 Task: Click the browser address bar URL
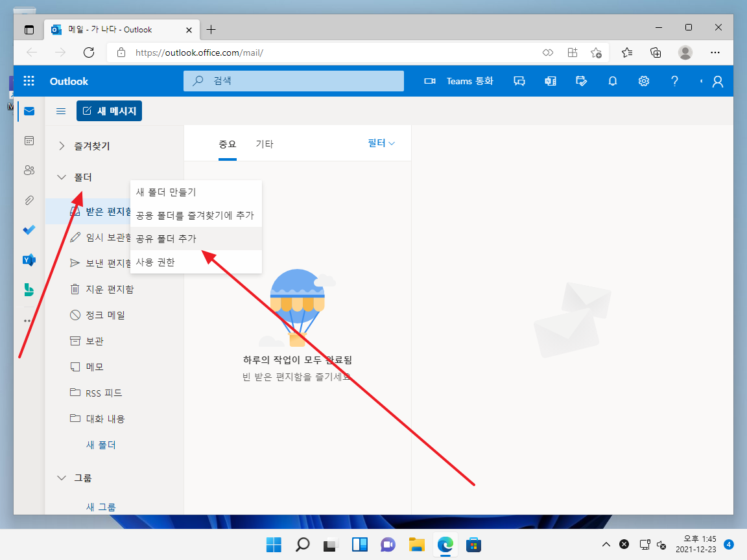point(199,52)
